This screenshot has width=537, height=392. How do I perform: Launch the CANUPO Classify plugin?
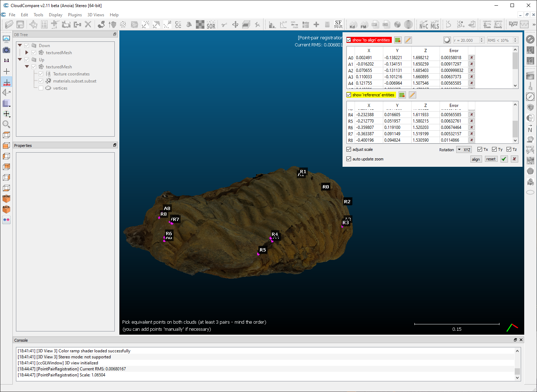tap(498, 24)
